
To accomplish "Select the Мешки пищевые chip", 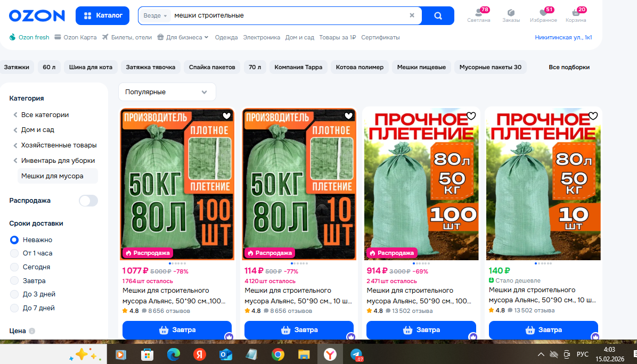I will (x=421, y=67).
